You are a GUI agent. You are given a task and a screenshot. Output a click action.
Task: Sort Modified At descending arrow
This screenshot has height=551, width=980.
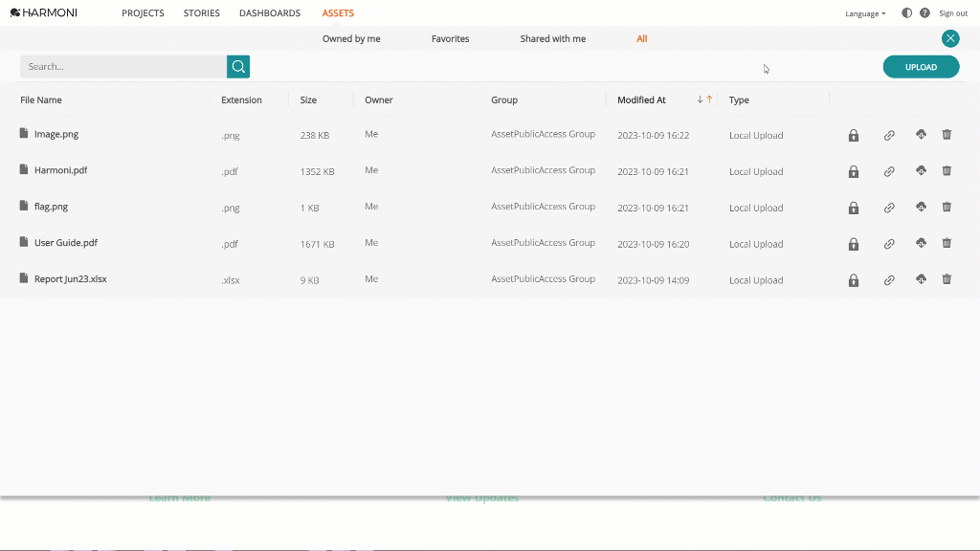(700, 99)
